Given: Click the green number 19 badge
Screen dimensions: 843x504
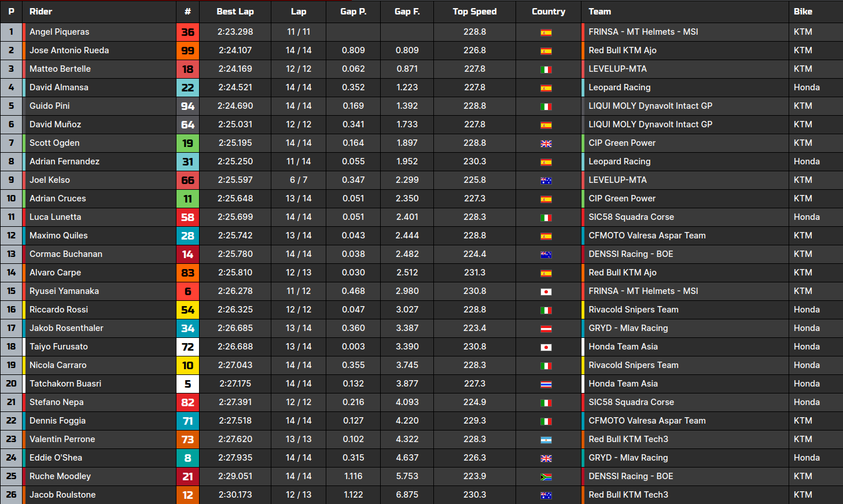Looking at the screenshot, I should point(187,144).
